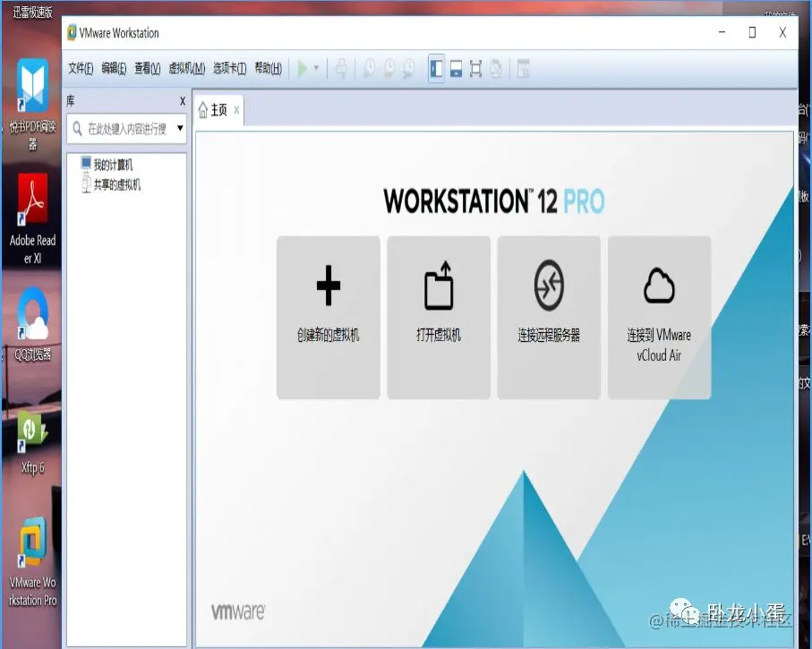Click 打开虚拟机 tile
This screenshot has height=649, width=812.
(439, 318)
